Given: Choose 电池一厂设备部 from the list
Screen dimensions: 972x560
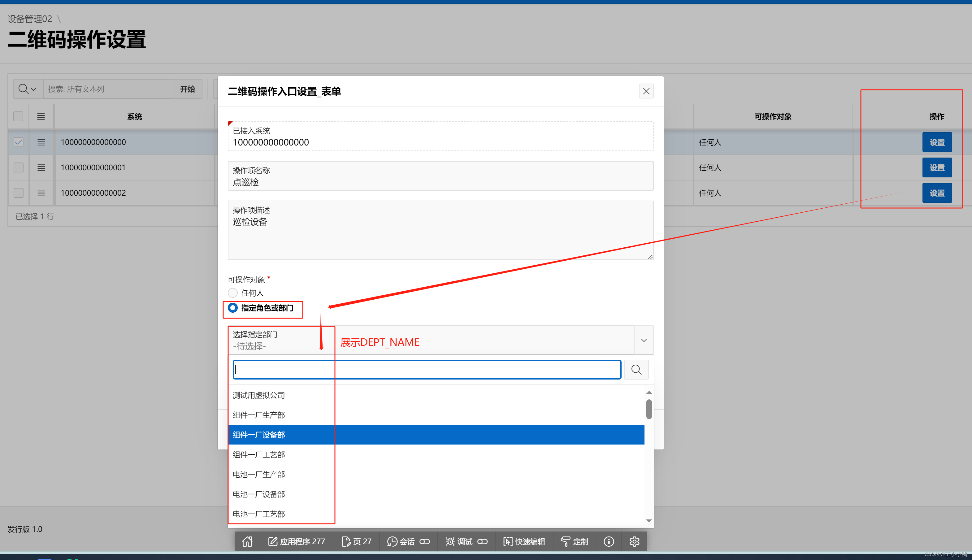Looking at the screenshot, I should (436, 494).
